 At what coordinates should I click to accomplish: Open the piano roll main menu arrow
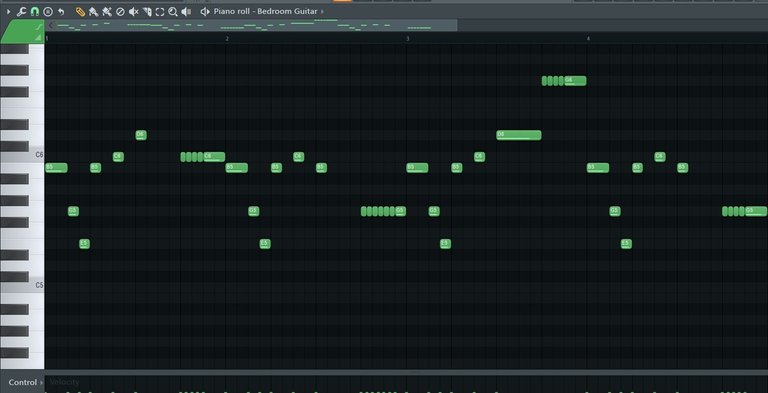coord(8,11)
